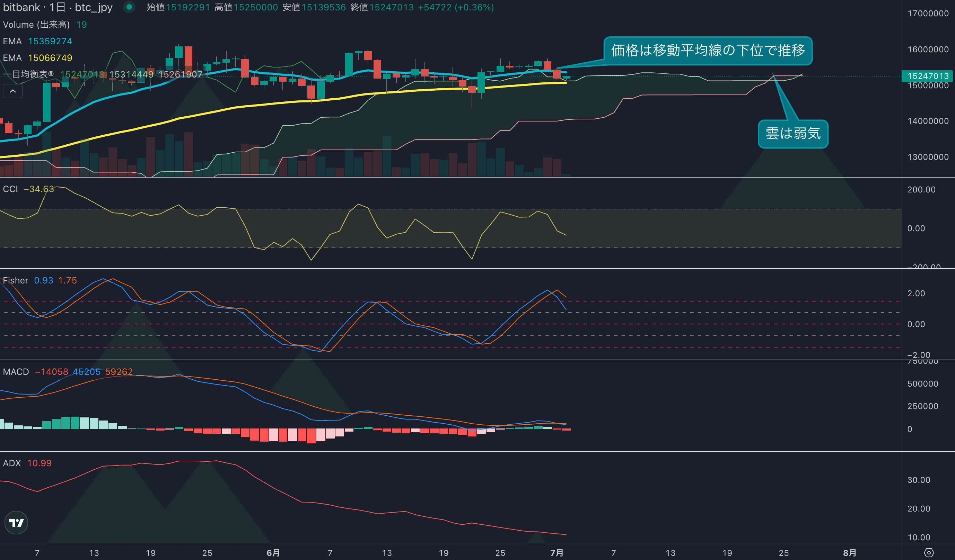Select the ADX indicator label

click(12, 463)
